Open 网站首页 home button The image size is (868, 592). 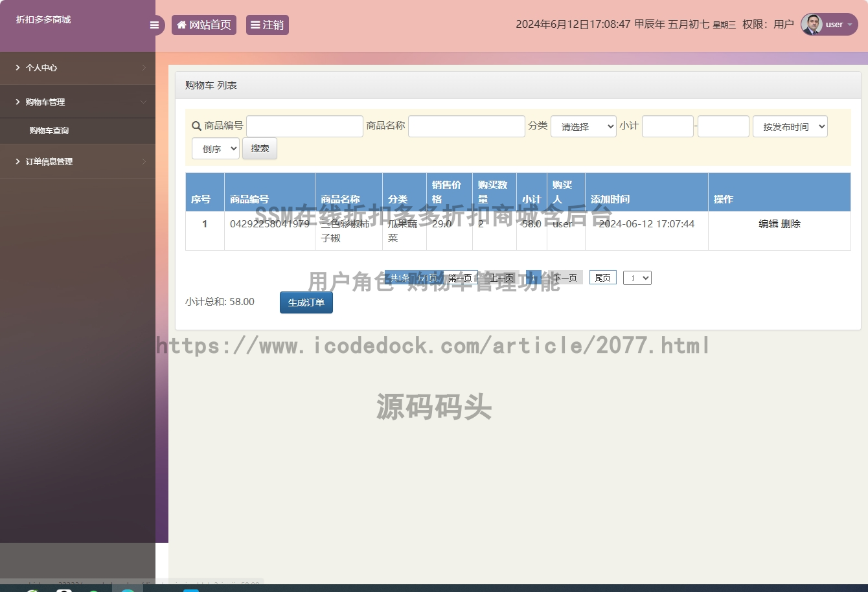pos(204,25)
